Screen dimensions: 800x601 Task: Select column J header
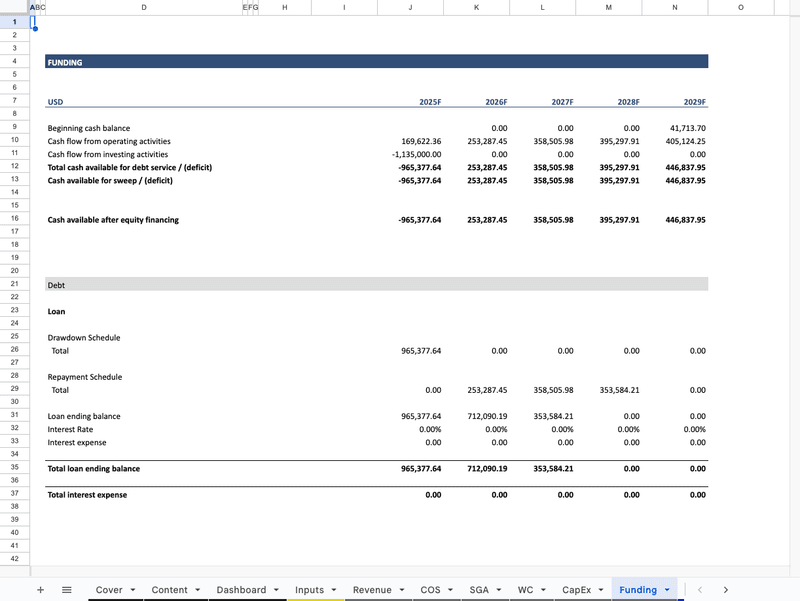pos(410,7)
